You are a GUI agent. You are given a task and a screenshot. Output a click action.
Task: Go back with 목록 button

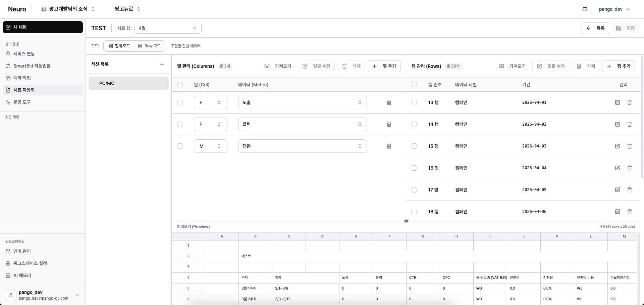(x=595, y=28)
